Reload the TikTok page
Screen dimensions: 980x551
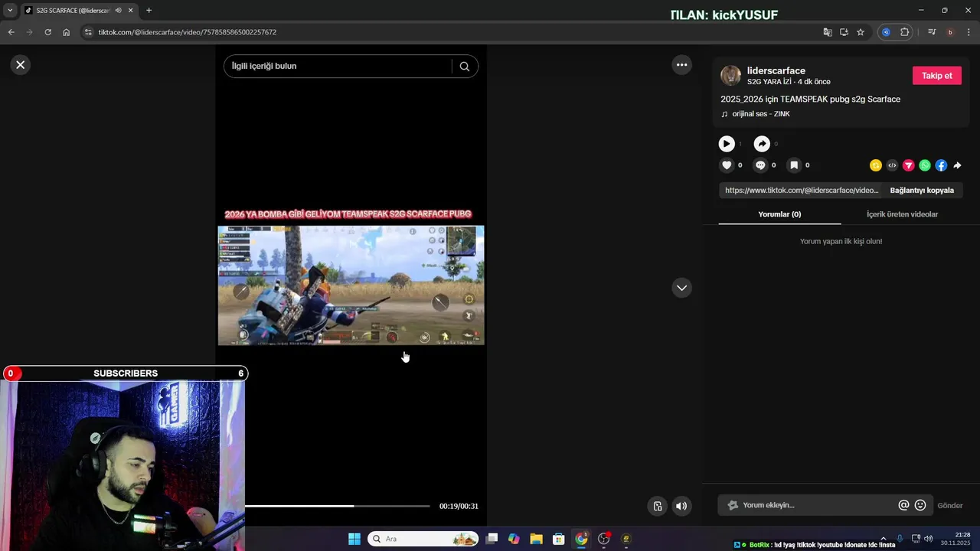(x=47, y=32)
